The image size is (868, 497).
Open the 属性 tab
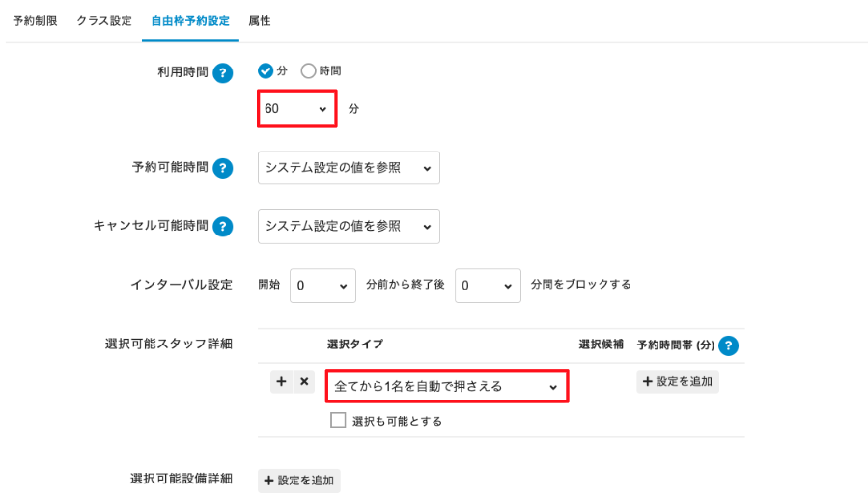pos(260,20)
